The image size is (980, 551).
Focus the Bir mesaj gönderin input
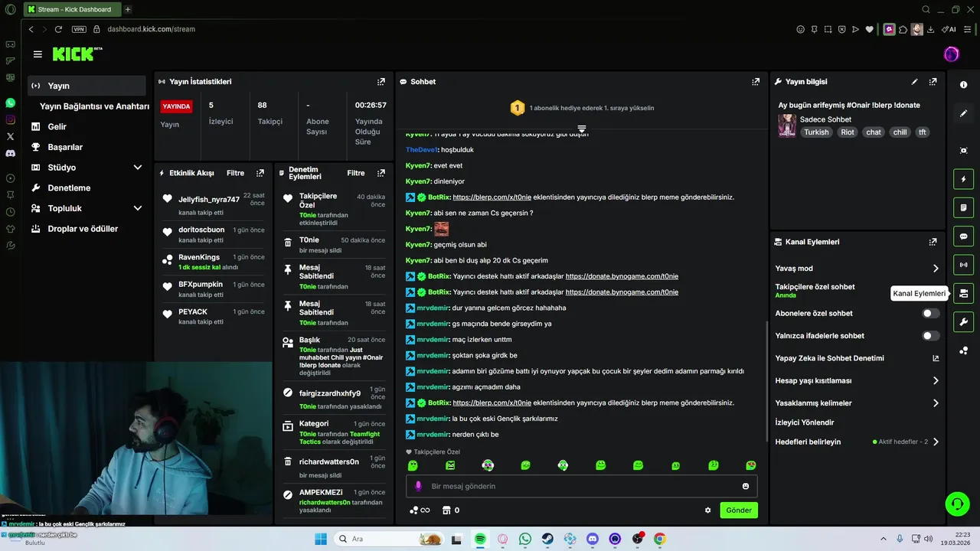[x=582, y=486]
